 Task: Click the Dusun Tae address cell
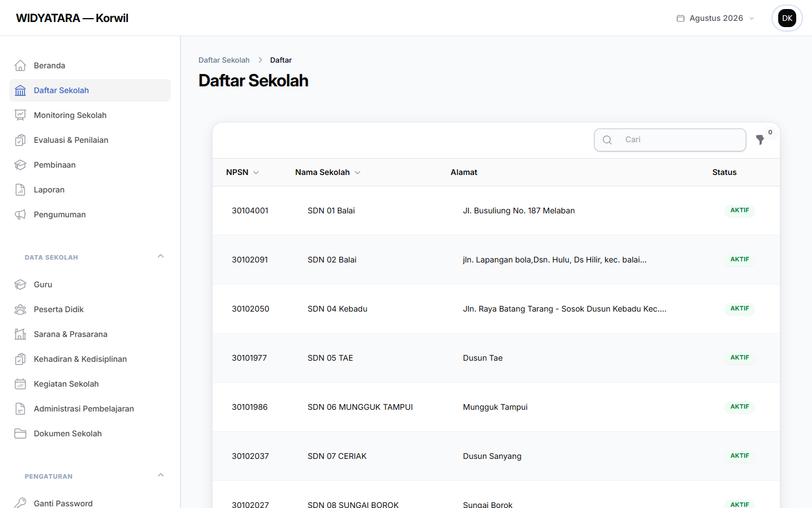point(483,358)
